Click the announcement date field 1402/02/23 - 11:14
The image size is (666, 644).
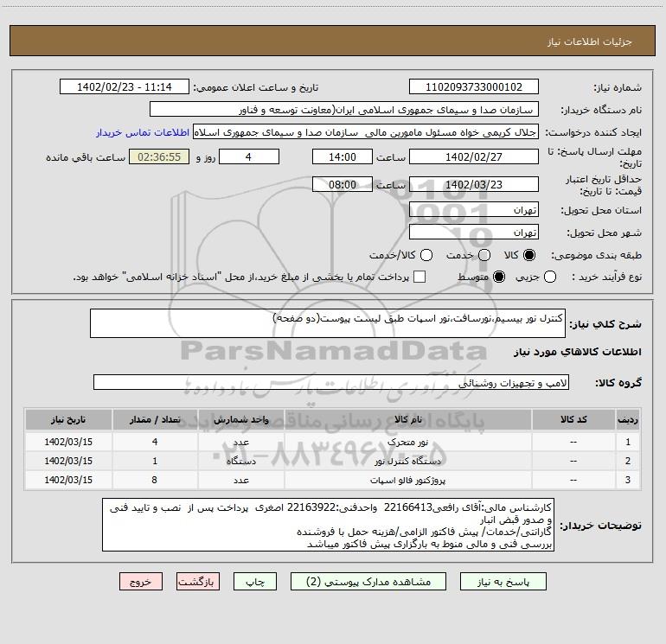(125, 87)
